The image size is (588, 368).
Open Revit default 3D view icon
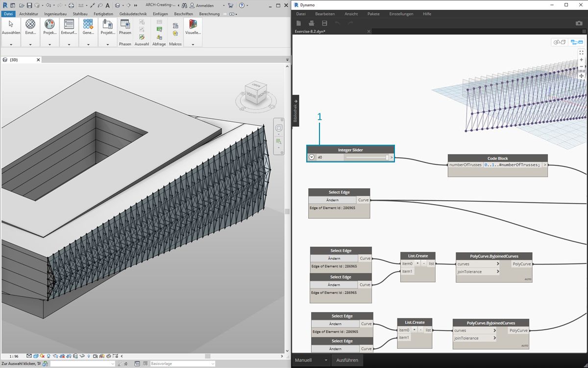[x=118, y=5]
